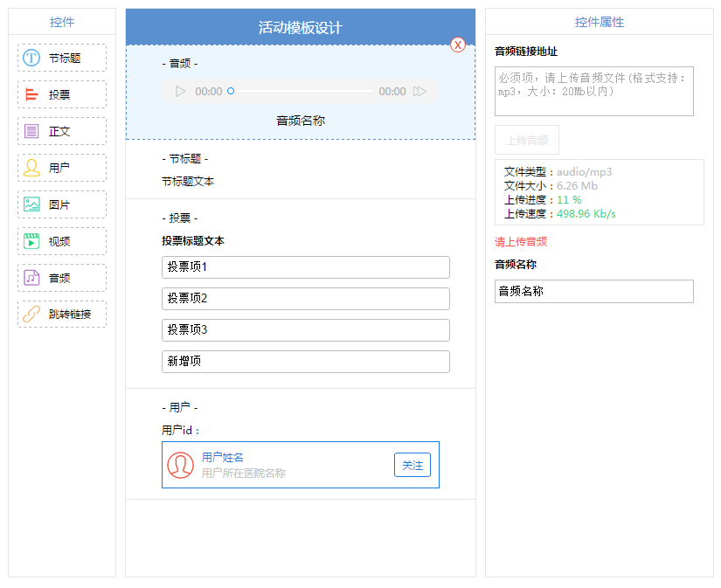This screenshot has height=588, width=721.
Task: Select the 投票项3 option field
Action: [306, 330]
